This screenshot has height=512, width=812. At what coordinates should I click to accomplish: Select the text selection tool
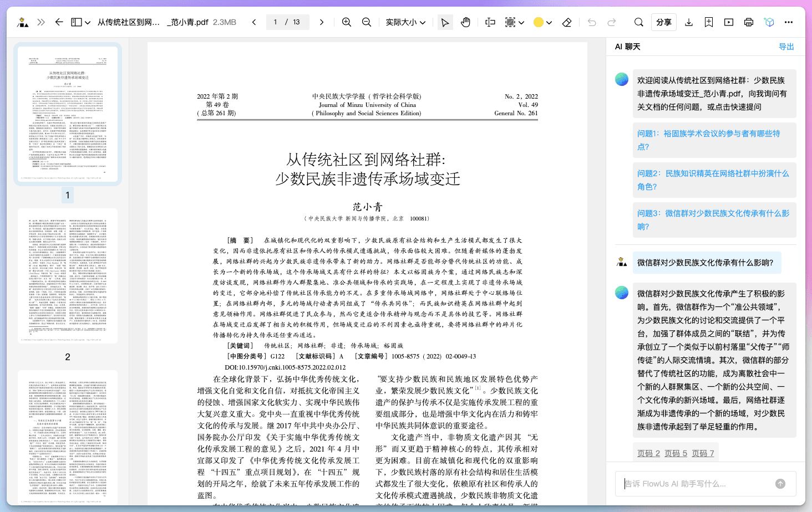pyautogui.click(x=490, y=22)
